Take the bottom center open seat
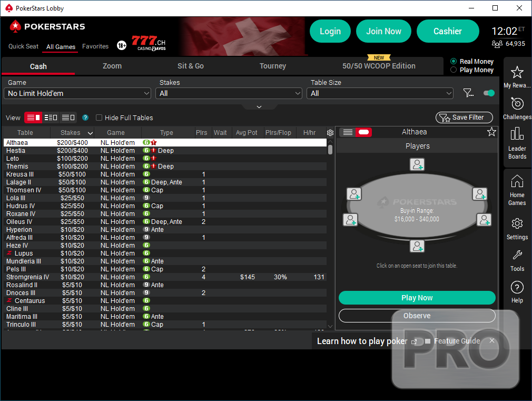This screenshot has width=532, height=401. (417, 246)
